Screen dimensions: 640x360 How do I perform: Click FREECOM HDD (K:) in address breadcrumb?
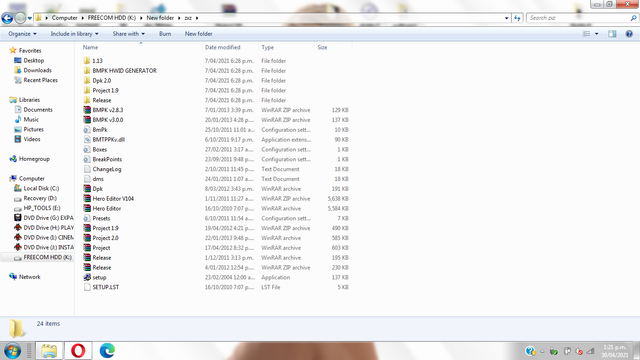tap(112, 18)
